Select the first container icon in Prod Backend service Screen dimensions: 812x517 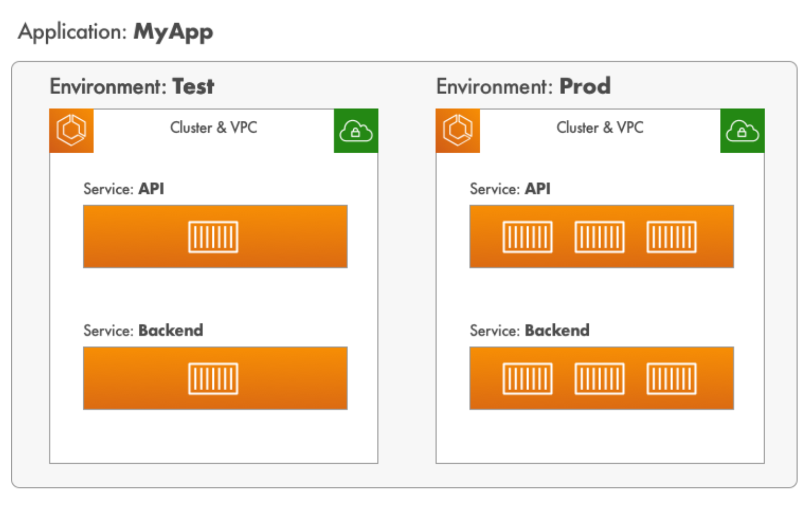(x=528, y=378)
